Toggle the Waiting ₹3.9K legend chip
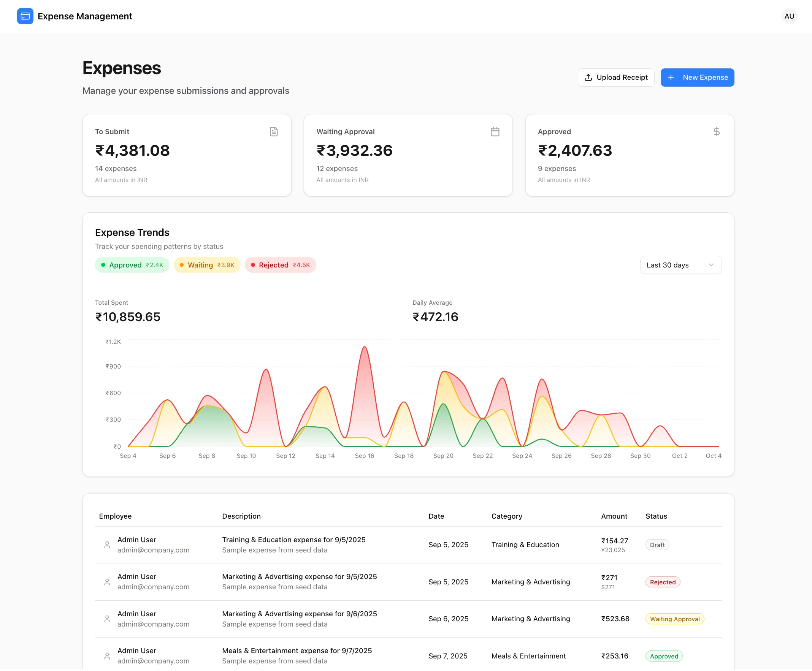 click(x=207, y=265)
